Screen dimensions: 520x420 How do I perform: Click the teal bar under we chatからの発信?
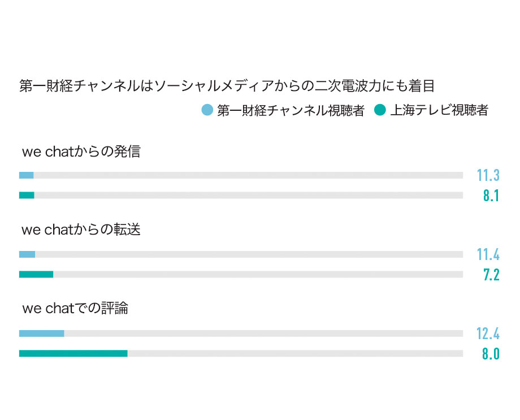tap(27, 195)
